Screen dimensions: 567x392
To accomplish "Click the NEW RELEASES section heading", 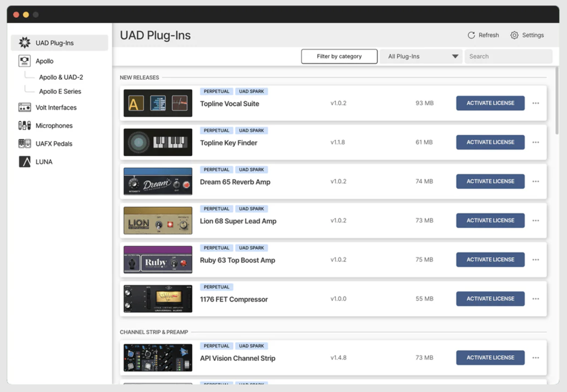I will [x=139, y=77].
